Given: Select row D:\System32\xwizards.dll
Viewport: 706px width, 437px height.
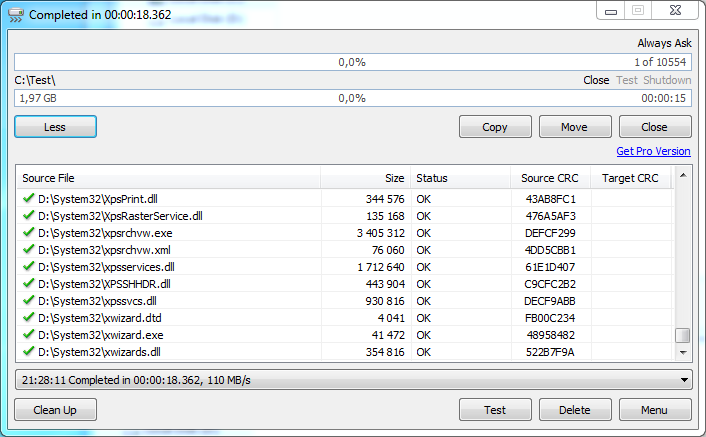Looking at the screenshot, I should [345, 352].
